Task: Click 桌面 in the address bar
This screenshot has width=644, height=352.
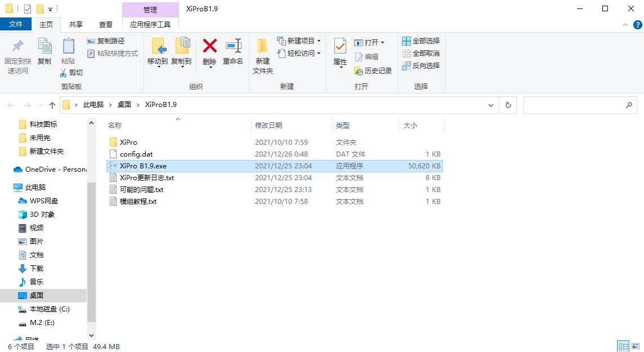Action: (x=124, y=105)
